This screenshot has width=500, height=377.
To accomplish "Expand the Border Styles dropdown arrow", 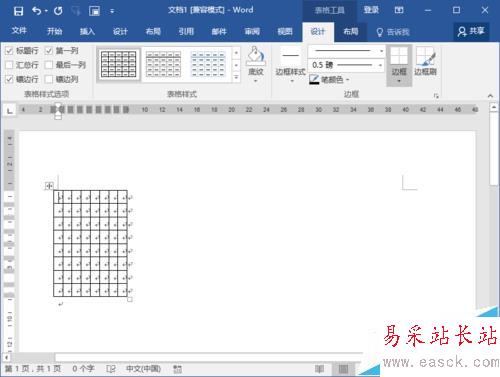I will click(291, 81).
